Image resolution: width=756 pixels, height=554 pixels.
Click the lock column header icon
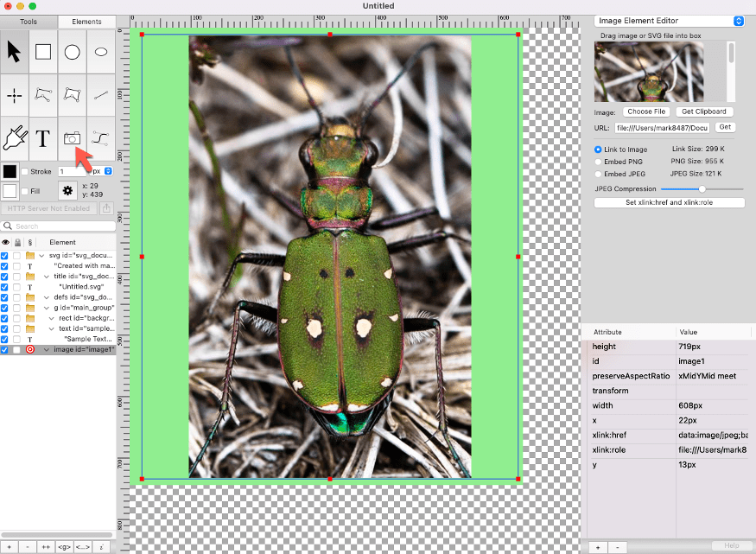18,242
